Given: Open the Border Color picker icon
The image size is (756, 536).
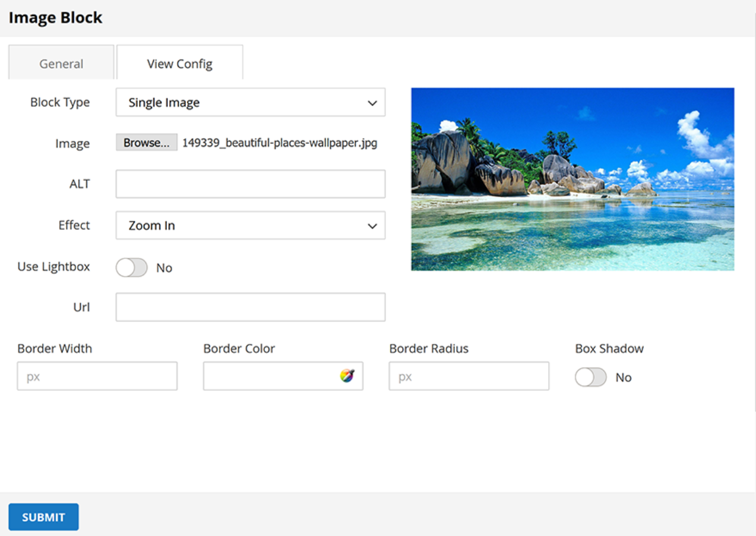Looking at the screenshot, I should [x=347, y=376].
